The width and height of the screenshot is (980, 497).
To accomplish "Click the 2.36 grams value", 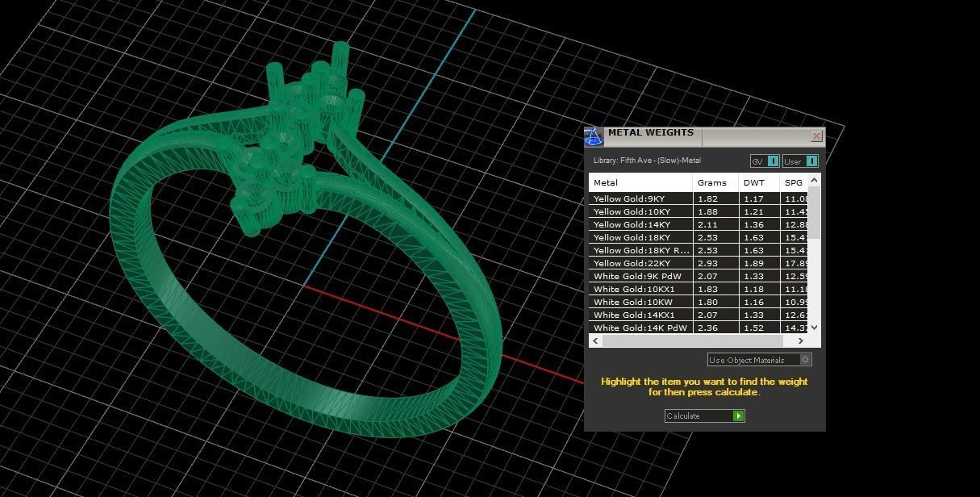I will coord(707,328).
